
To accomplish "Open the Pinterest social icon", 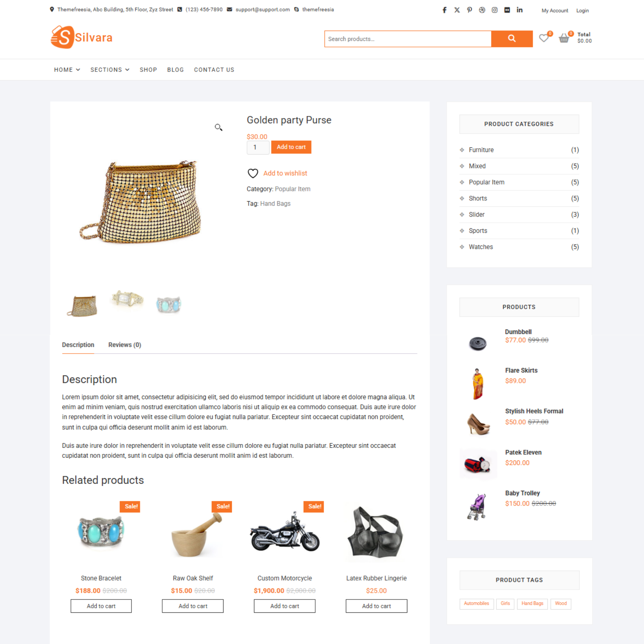I will [x=469, y=10].
